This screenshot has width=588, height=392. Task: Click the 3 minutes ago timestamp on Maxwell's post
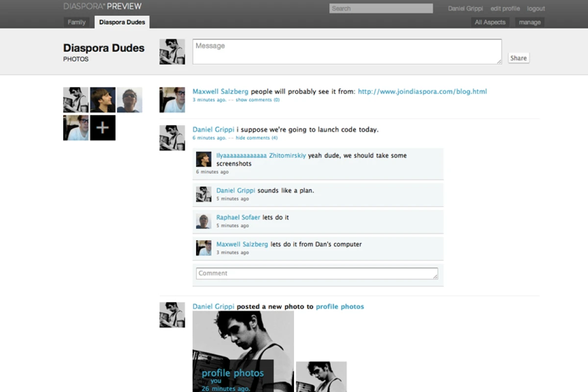coord(209,100)
